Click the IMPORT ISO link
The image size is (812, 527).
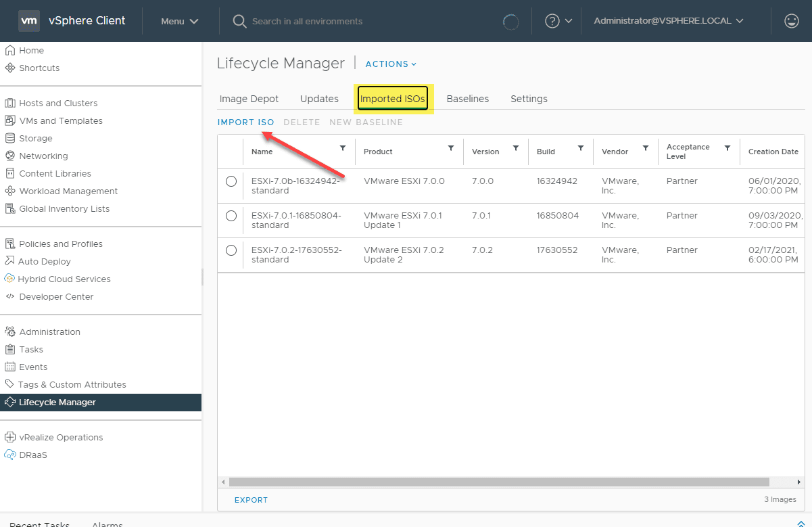point(246,122)
